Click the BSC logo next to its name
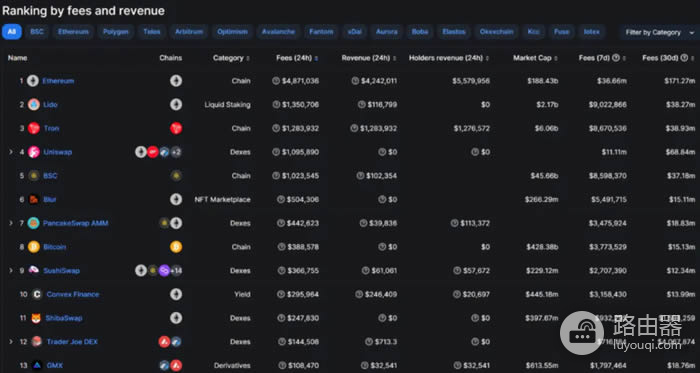 33,175
